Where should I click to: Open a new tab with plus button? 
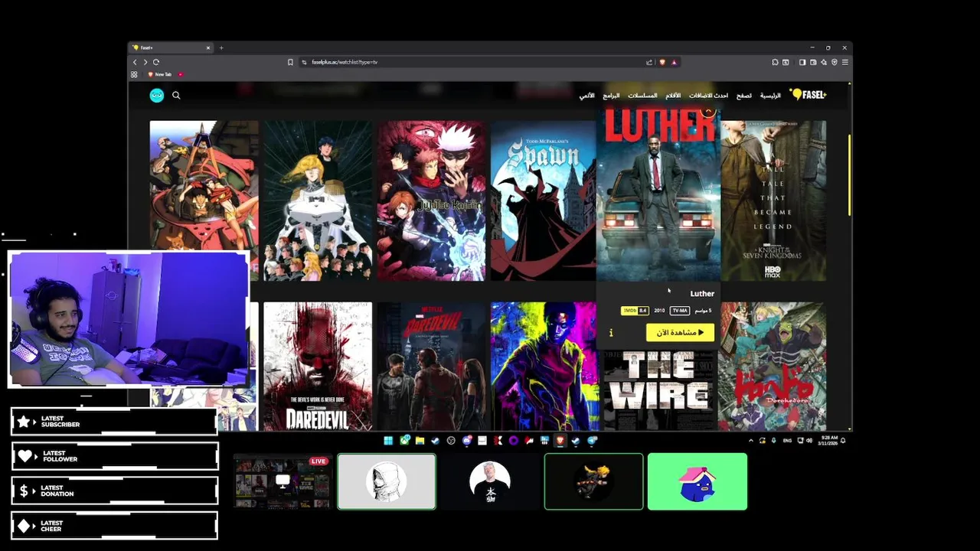[221, 47]
